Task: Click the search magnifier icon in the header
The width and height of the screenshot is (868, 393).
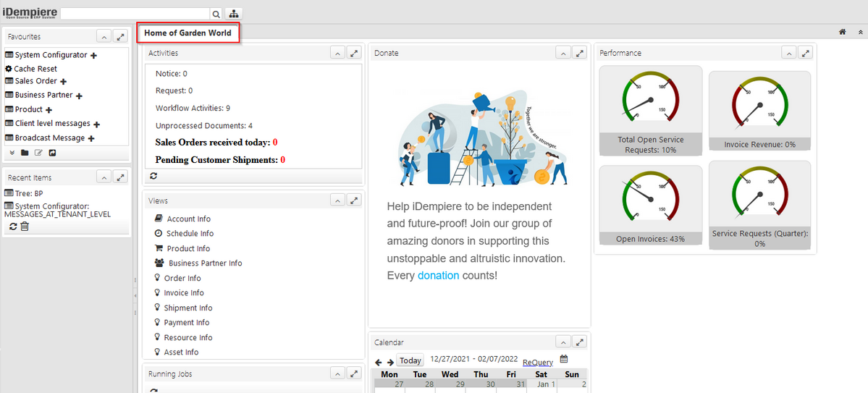Action: [x=216, y=14]
